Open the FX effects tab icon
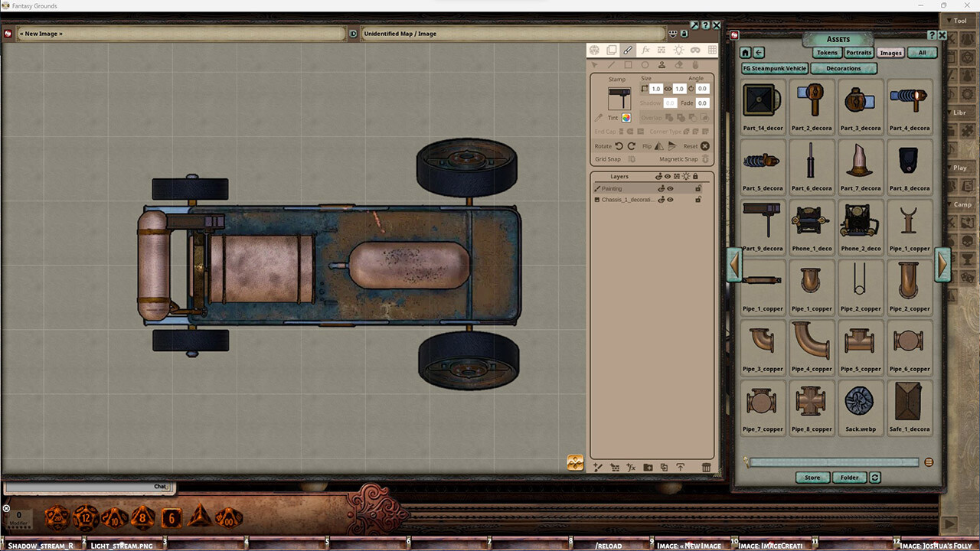 [645, 51]
